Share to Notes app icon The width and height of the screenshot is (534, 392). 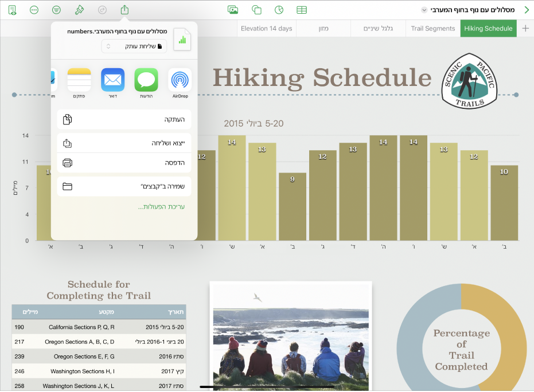[x=79, y=80]
